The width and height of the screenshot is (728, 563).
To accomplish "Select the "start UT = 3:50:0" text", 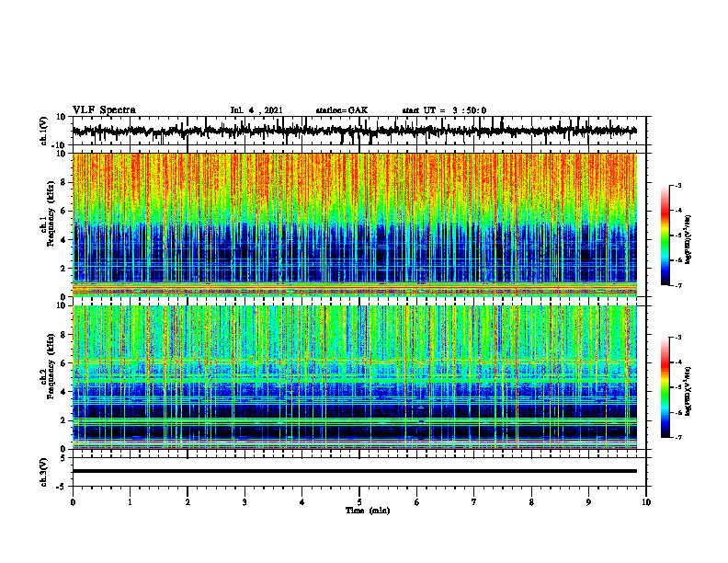I will (444, 110).
